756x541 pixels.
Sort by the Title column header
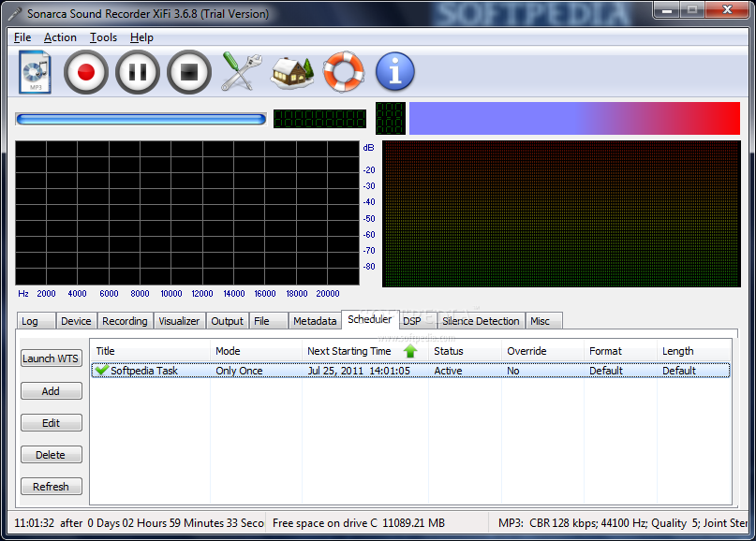(x=151, y=351)
